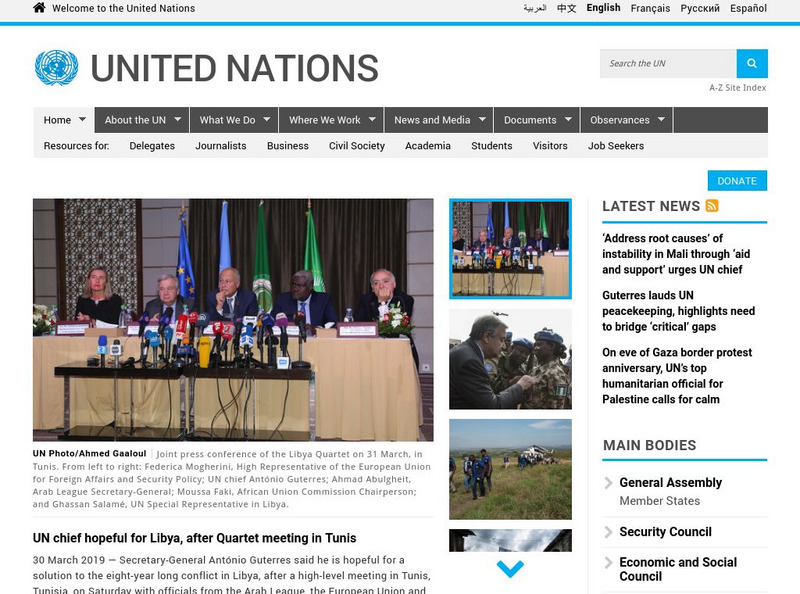
Task: Click the UNITED NATIONS title text
Action: point(235,68)
